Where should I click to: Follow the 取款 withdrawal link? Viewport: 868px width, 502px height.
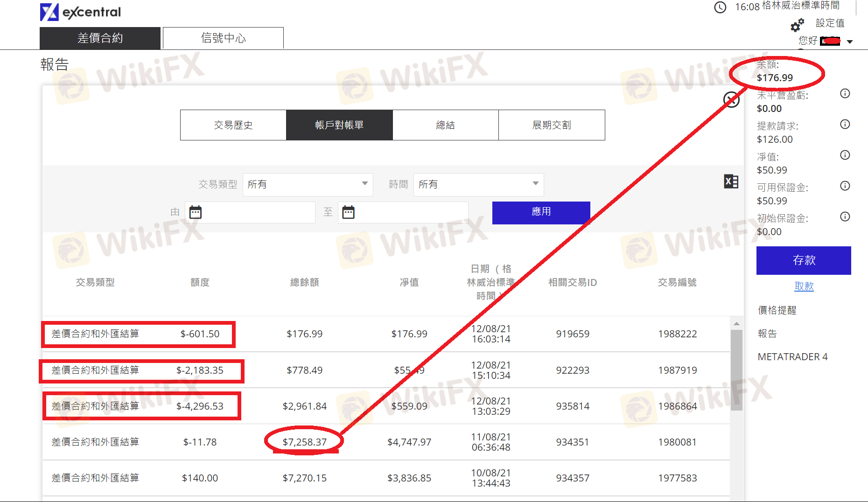804,286
